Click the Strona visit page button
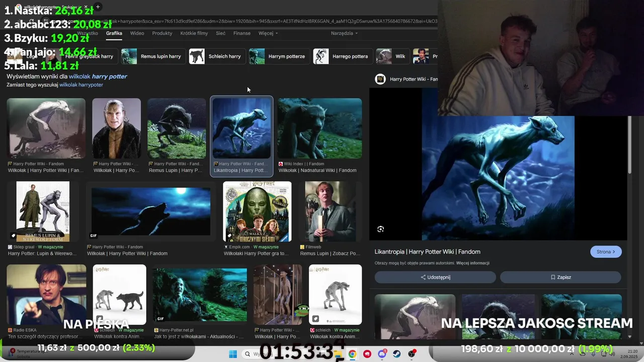Image resolution: width=644 pixels, height=362 pixels. tap(606, 252)
